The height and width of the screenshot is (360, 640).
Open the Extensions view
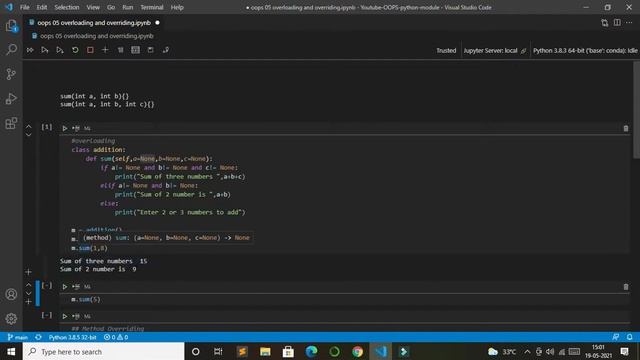pos(11,123)
